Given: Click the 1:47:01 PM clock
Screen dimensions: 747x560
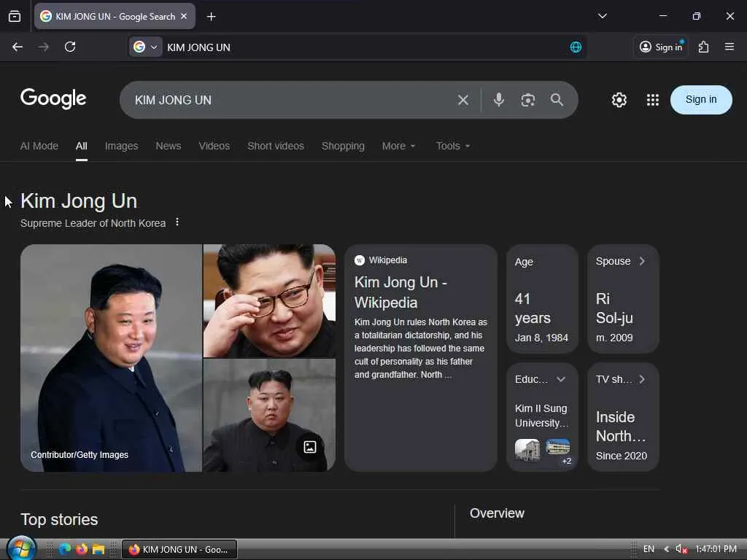Looking at the screenshot, I should 716,549.
